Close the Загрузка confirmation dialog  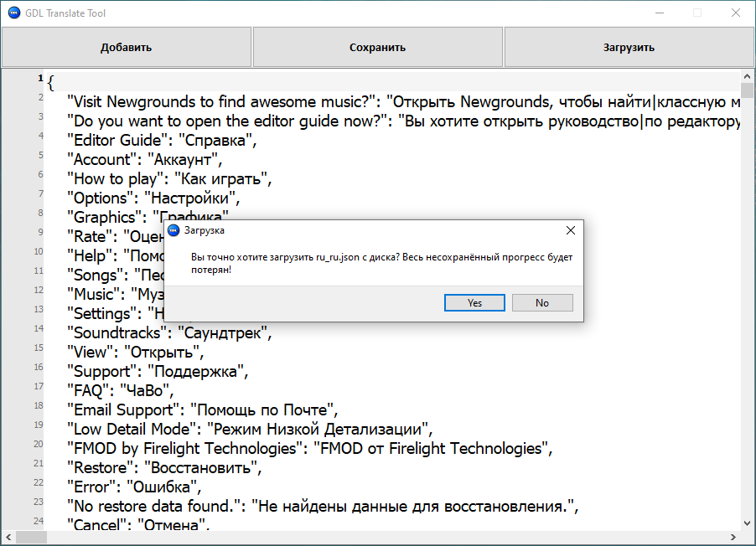click(x=570, y=230)
